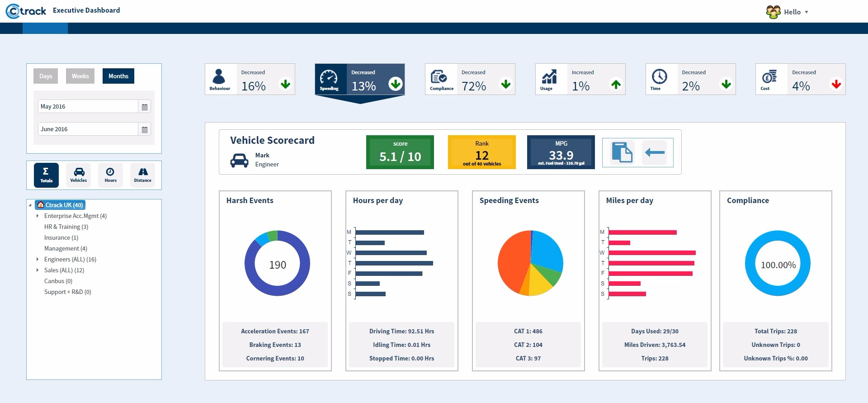Viewport: 868px width, 403px height.
Task: Click the Usage chart icon
Action: point(549,77)
